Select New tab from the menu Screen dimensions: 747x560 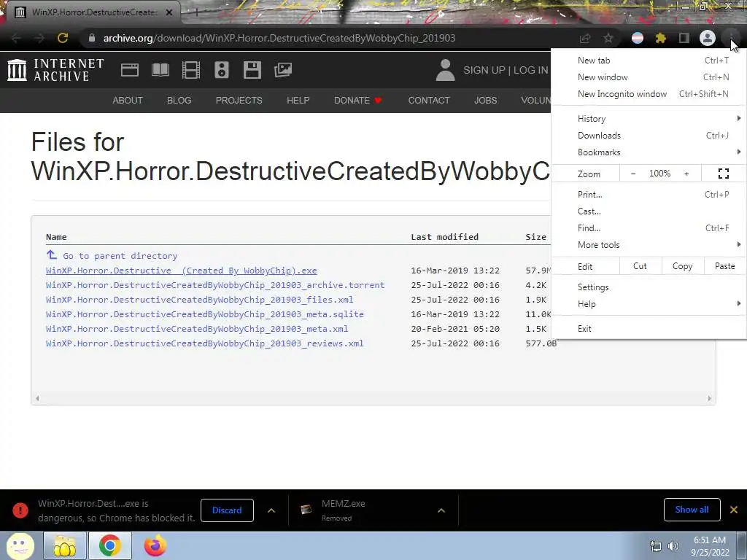click(x=649, y=61)
